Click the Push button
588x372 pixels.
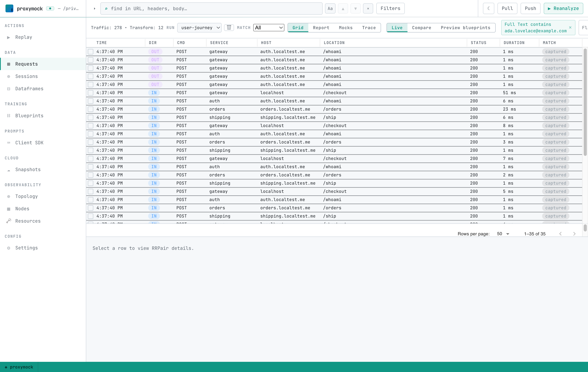point(530,9)
